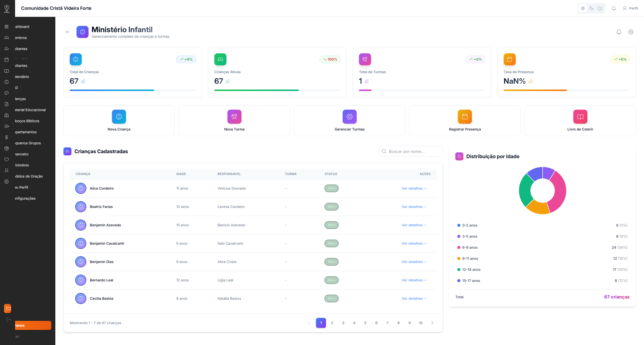The height and width of the screenshot is (345, 644).
Task: Focus the Buscar por nome search field
Action: tap(411, 151)
